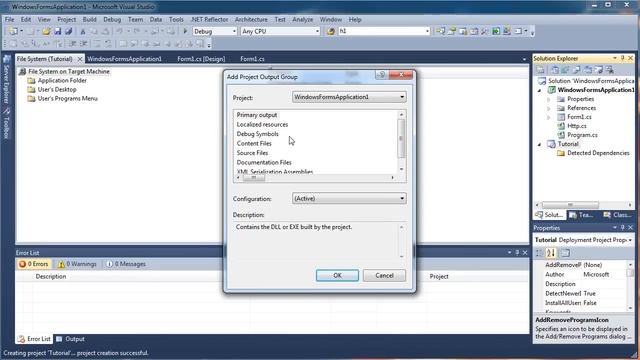Select Source Files in the list

click(x=252, y=153)
